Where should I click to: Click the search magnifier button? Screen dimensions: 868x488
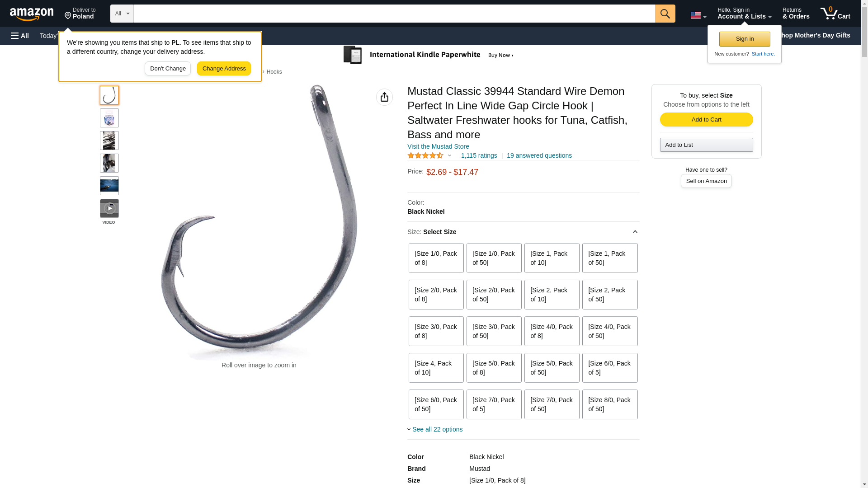pos(665,14)
